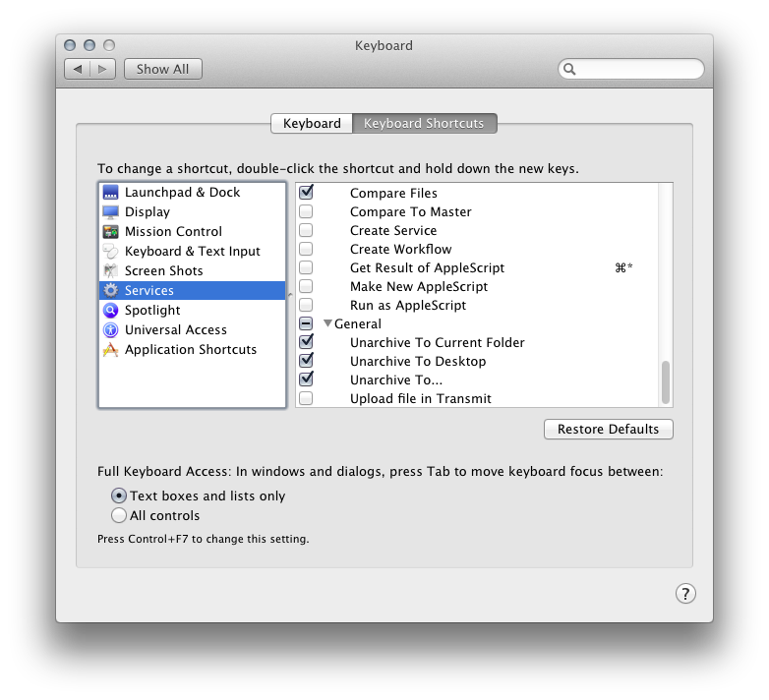Go back with the left arrow button

[x=77, y=69]
